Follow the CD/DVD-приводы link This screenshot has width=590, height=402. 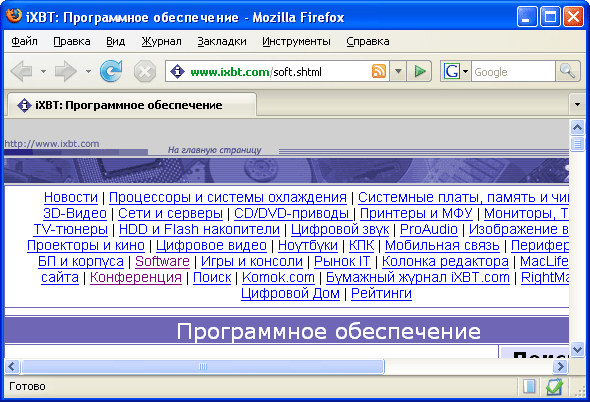[292, 213]
